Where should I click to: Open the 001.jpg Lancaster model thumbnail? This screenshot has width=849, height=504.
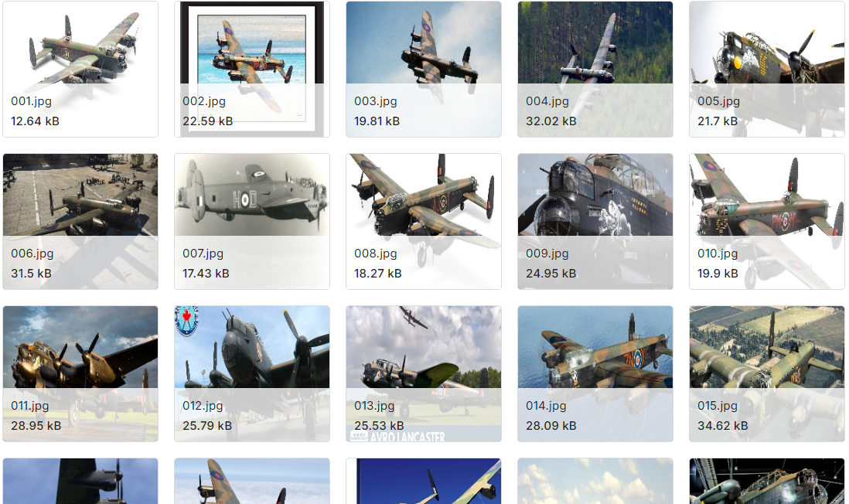point(80,70)
